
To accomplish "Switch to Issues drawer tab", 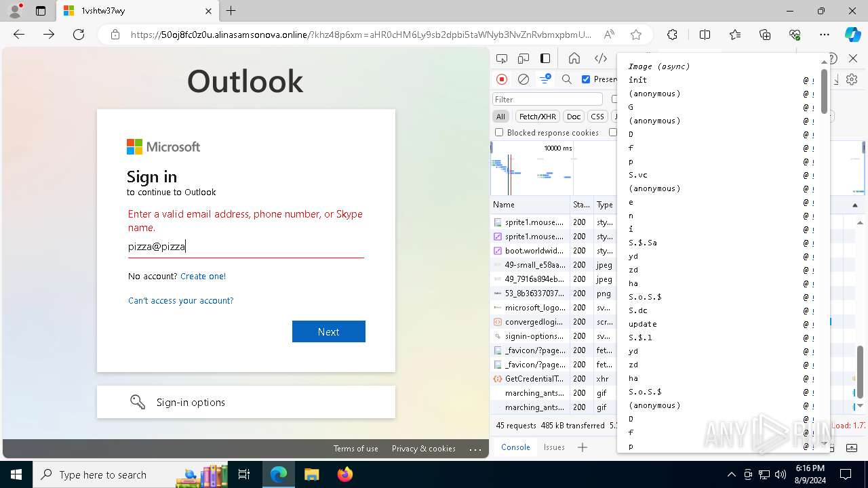I will tap(554, 447).
